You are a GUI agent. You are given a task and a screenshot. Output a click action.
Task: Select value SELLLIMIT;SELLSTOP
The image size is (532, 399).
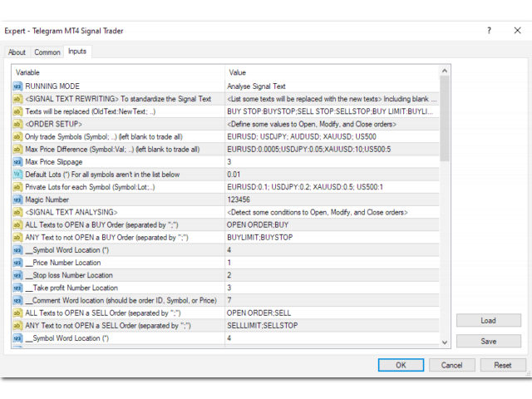tap(263, 326)
